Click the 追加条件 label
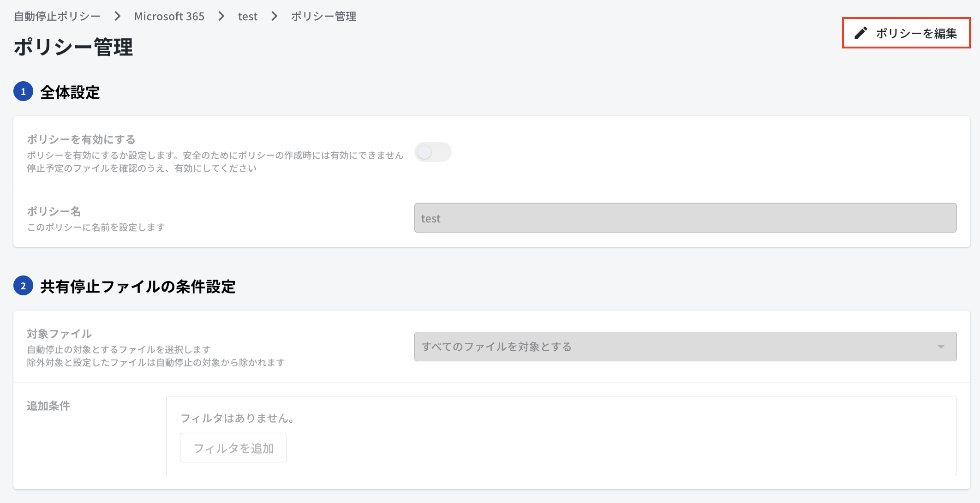The width and height of the screenshot is (980, 503). pos(48,406)
